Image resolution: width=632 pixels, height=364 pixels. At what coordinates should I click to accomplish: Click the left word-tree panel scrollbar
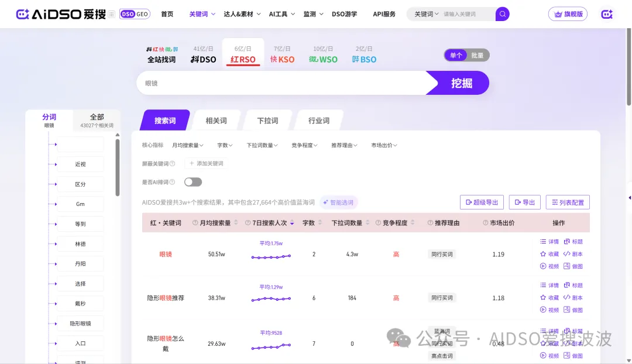point(117,168)
